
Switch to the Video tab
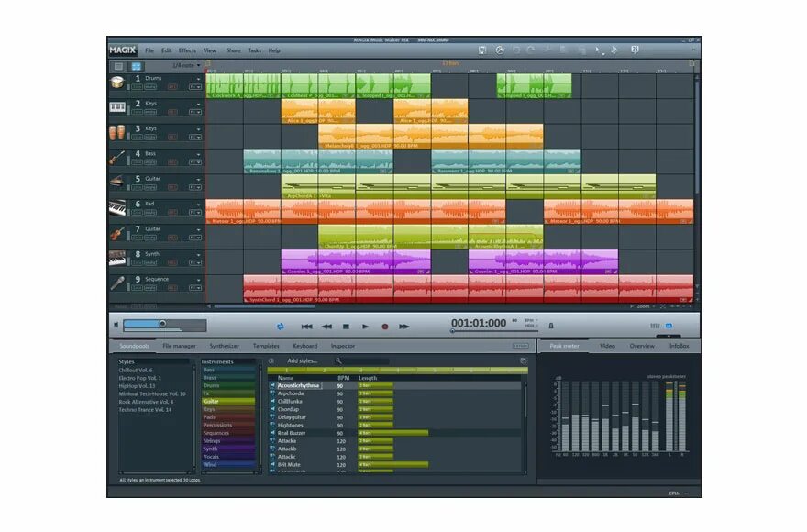(x=607, y=346)
